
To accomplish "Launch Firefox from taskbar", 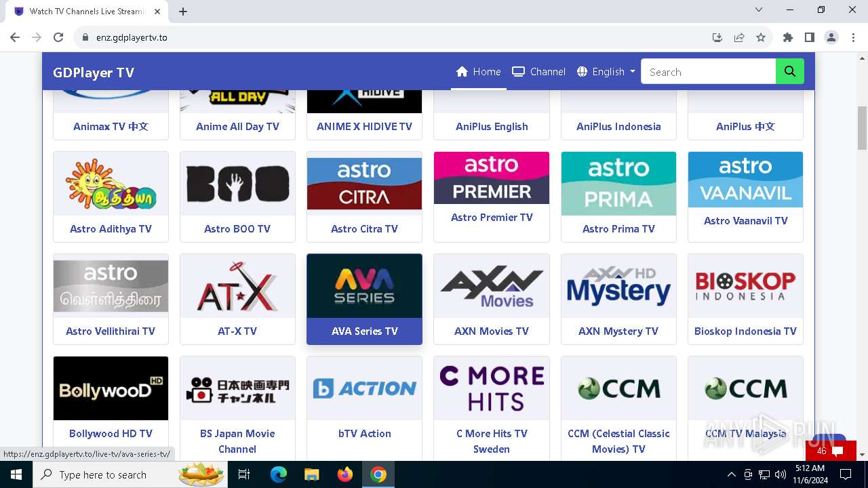I will click(345, 474).
